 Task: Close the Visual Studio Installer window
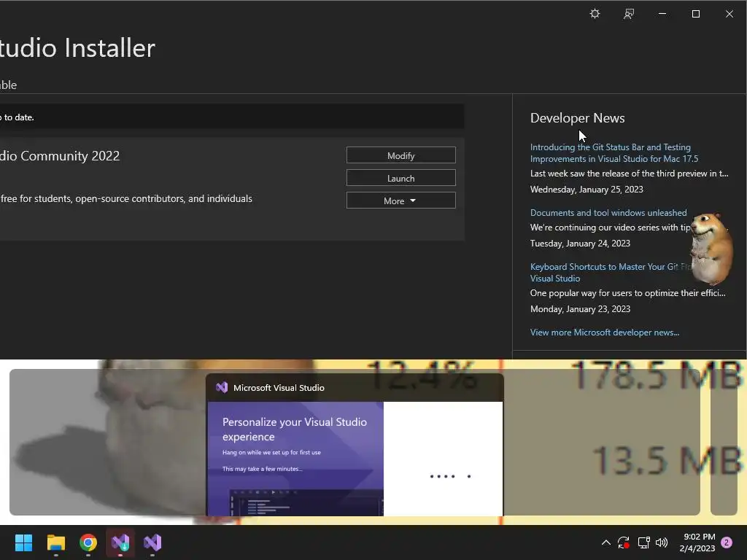click(x=729, y=14)
